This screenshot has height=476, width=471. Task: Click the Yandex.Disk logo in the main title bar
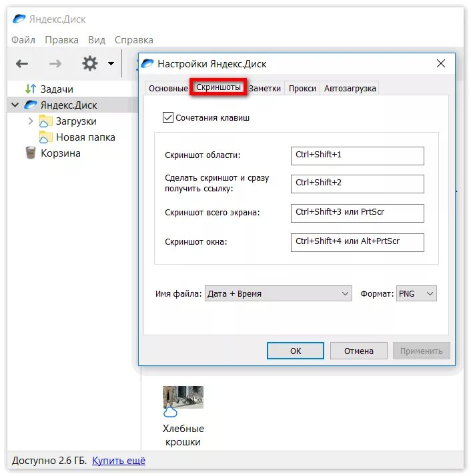tap(19, 19)
